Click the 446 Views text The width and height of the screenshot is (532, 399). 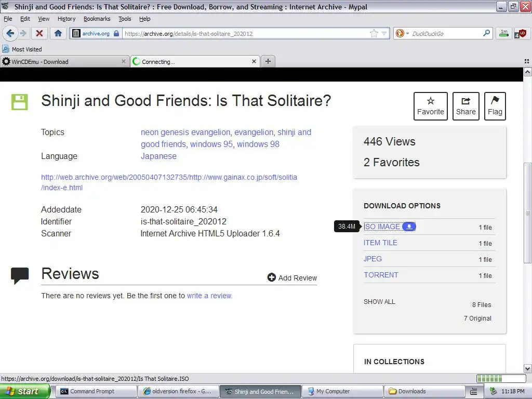coord(390,141)
